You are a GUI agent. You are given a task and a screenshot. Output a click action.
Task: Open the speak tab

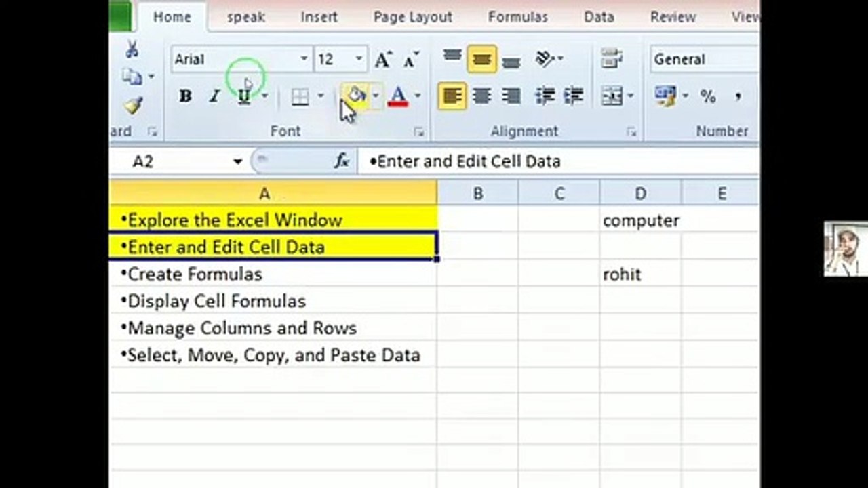pos(245,17)
